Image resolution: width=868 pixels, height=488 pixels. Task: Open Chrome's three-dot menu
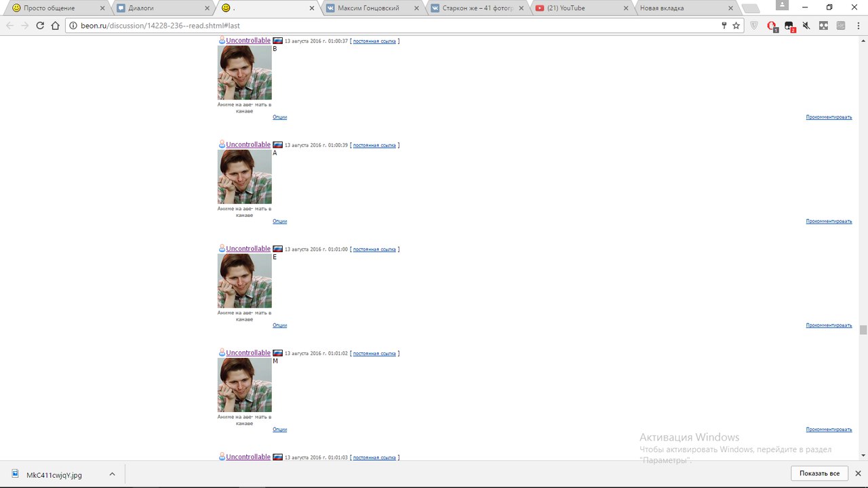pyautogui.click(x=858, y=26)
